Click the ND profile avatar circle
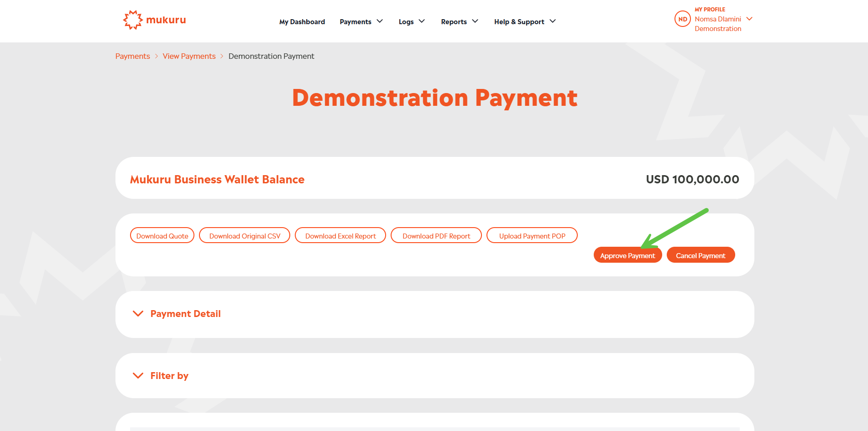The image size is (868, 431). click(682, 19)
